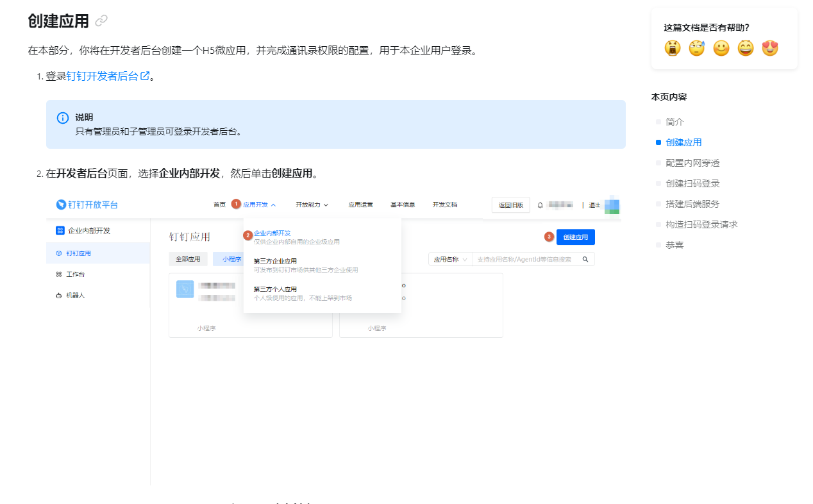Open 应用名称 dropdown in the embedded screenshot
The image size is (813, 504).
click(450, 259)
